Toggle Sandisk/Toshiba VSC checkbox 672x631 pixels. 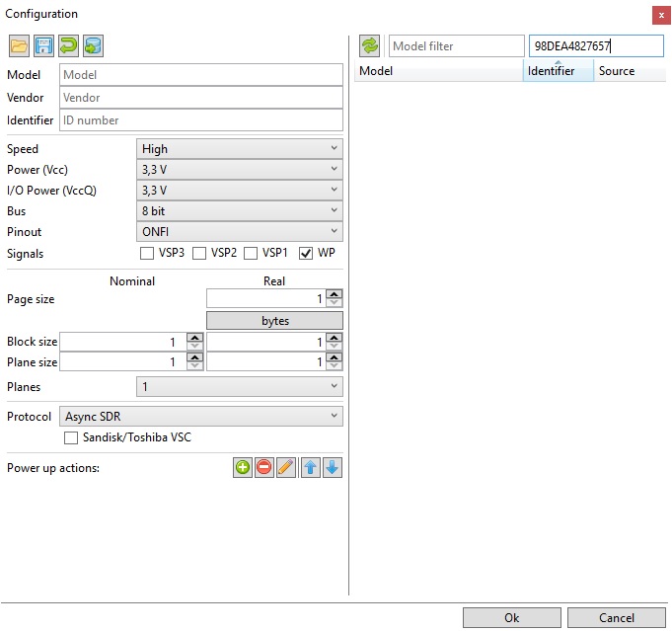(x=71, y=437)
